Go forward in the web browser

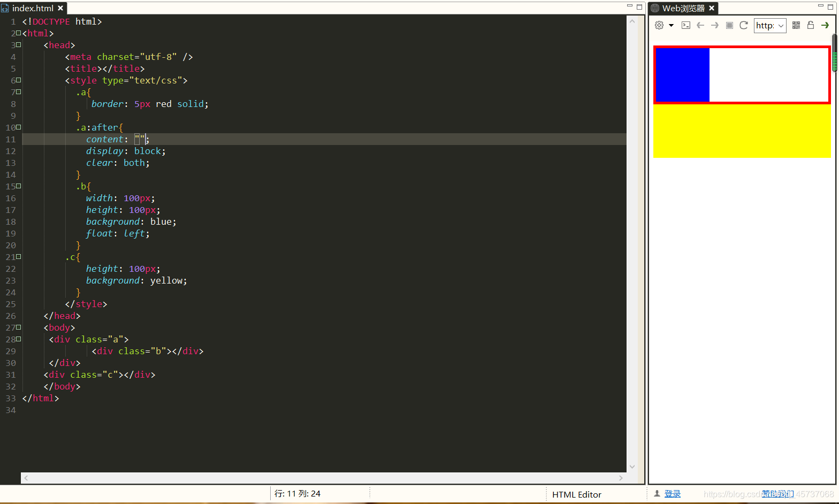pyautogui.click(x=715, y=25)
